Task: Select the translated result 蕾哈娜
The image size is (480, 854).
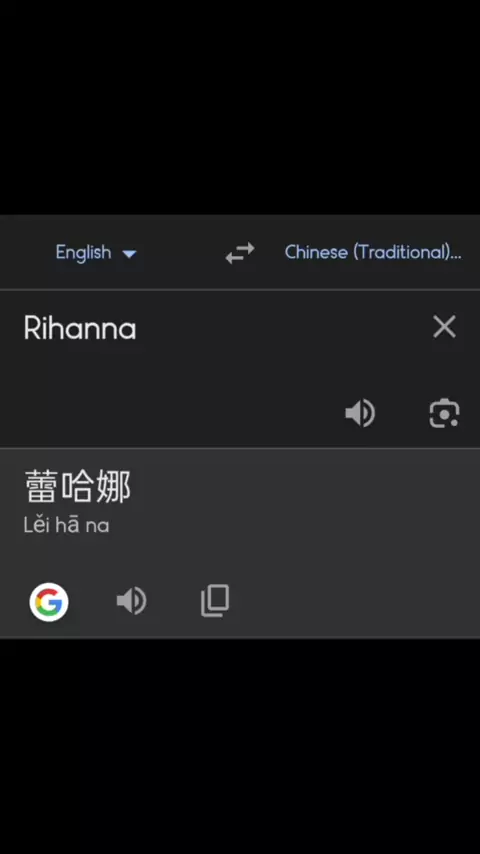Action: point(78,487)
